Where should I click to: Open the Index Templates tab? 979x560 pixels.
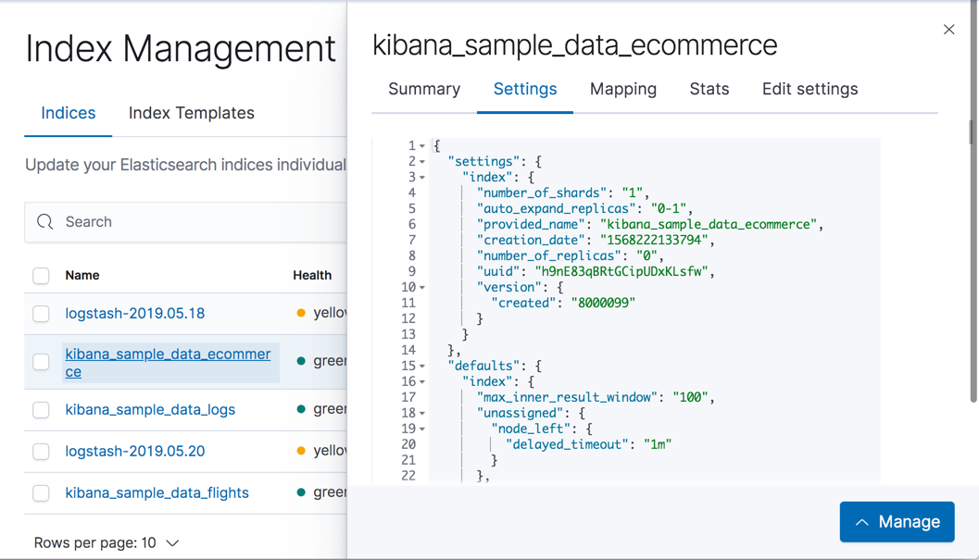point(191,112)
